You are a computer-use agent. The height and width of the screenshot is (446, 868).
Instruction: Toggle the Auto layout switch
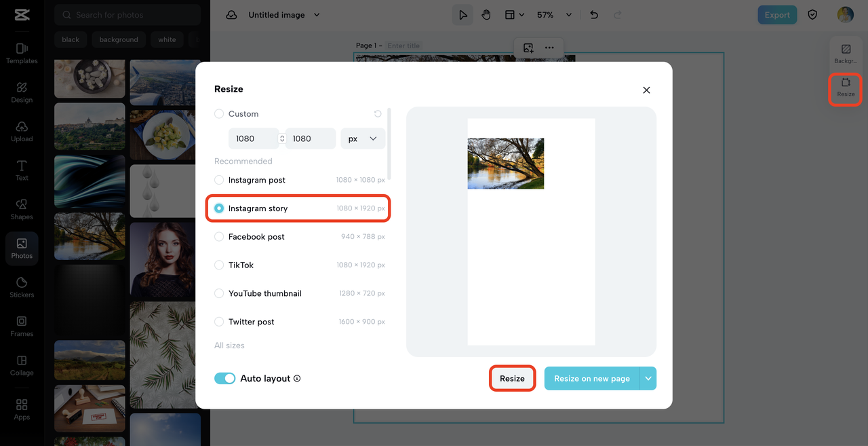click(224, 378)
